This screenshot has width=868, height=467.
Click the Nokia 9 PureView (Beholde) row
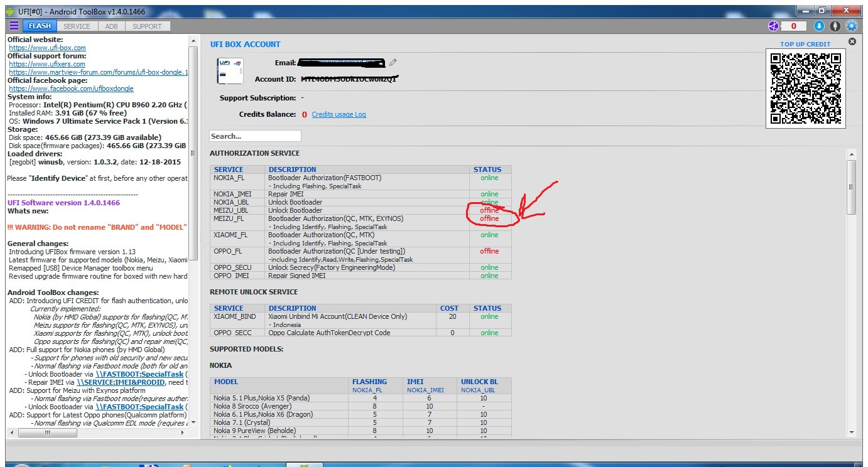(361, 431)
